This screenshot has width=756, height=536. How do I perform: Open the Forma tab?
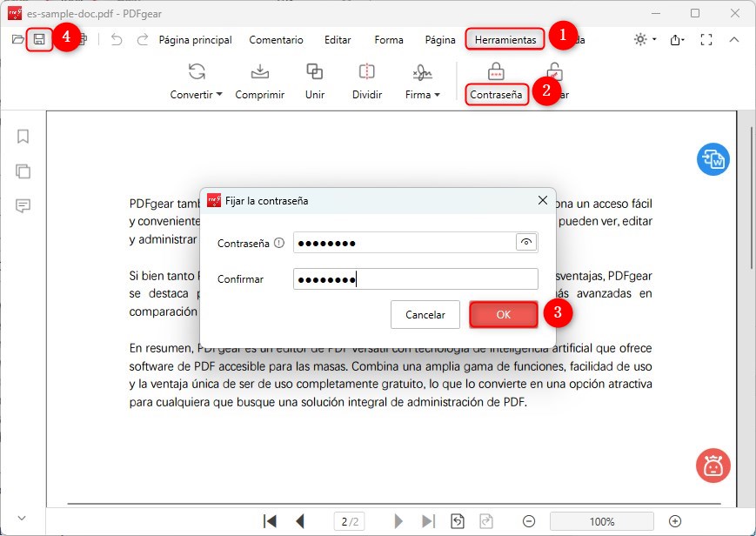click(x=389, y=40)
